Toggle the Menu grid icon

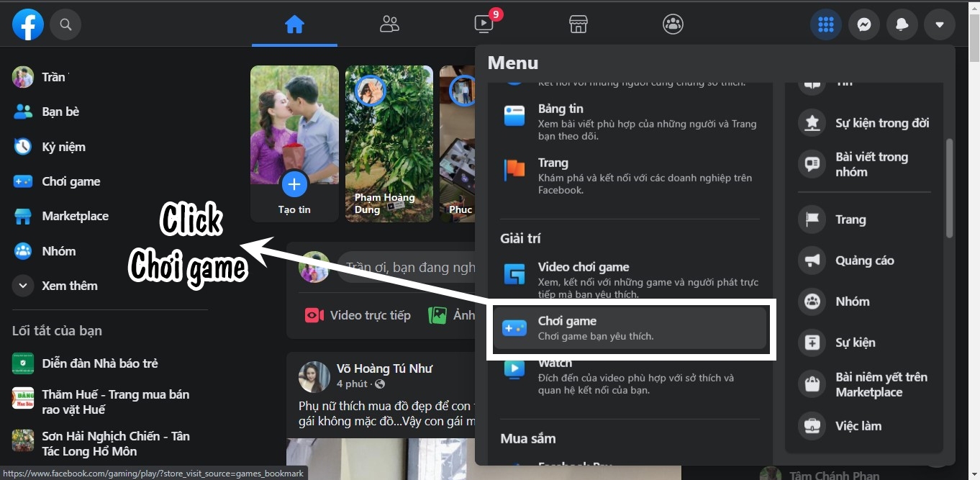coord(826,24)
